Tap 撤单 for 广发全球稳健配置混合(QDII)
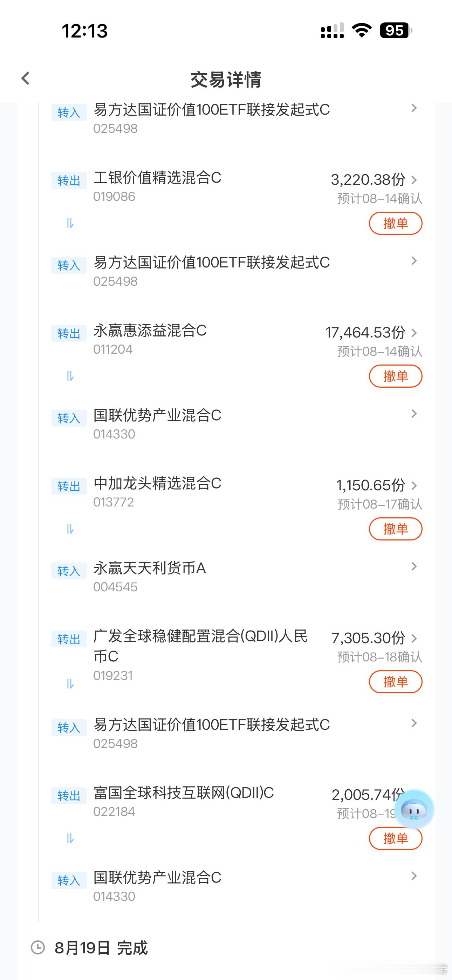452x980 pixels. click(x=396, y=682)
